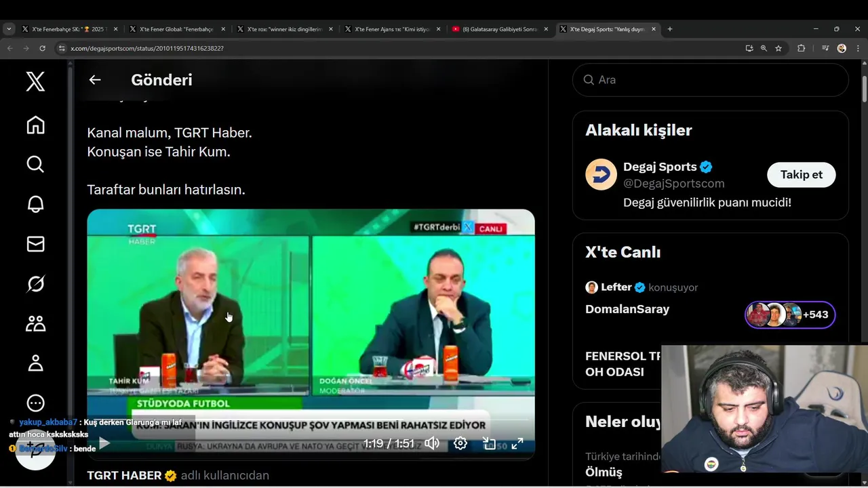The height and width of the screenshot is (488, 868).
Task: Open tab search dropdown arrow
Action: (9, 29)
